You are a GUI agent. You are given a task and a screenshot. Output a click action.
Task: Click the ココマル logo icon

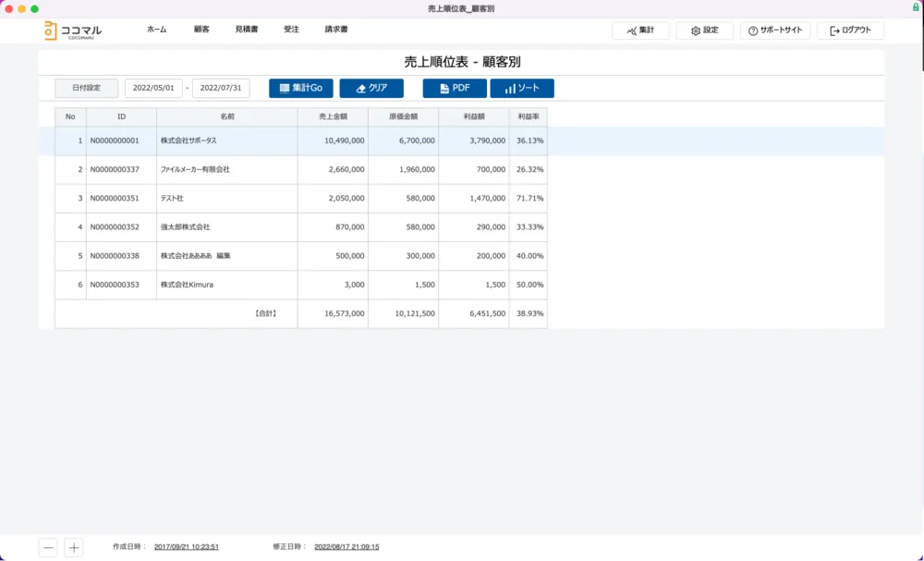click(50, 30)
